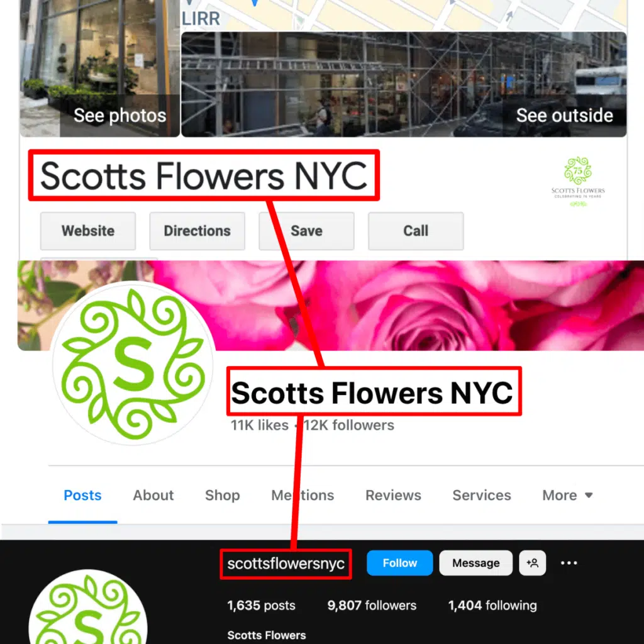Open the See outside street view
The image size is (644, 644).
(404, 84)
